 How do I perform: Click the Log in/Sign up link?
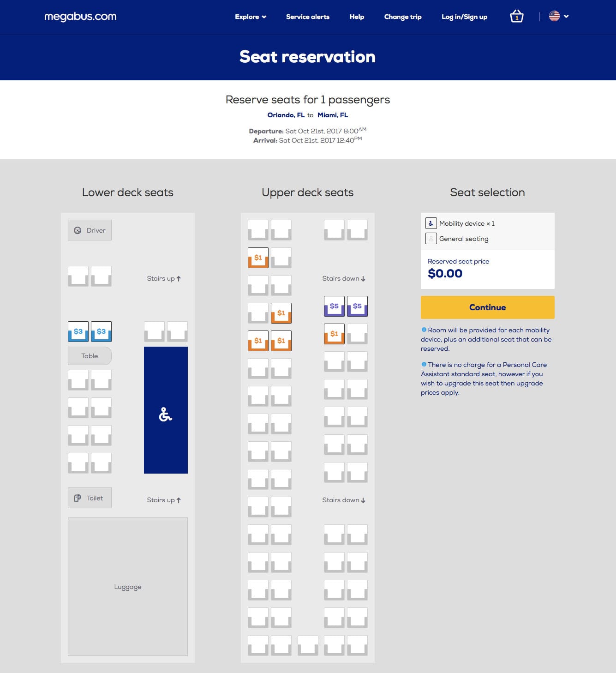click(x=465, y=17)
